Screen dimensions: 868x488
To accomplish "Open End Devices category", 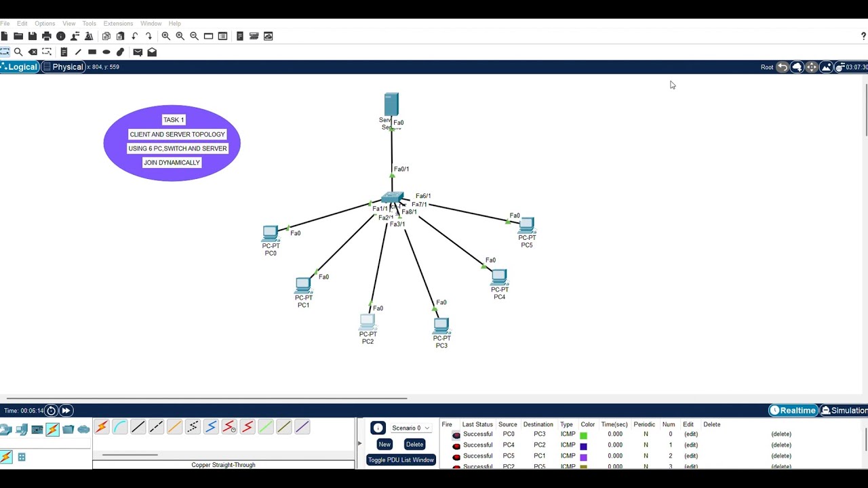I will 22,429.
